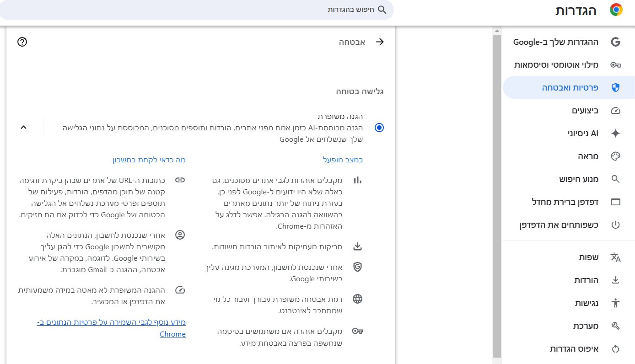Screen dimensions: 635x364
Task: Click the browser window icon for דפדפן ברירת מחדל
Action: (615, 202)
